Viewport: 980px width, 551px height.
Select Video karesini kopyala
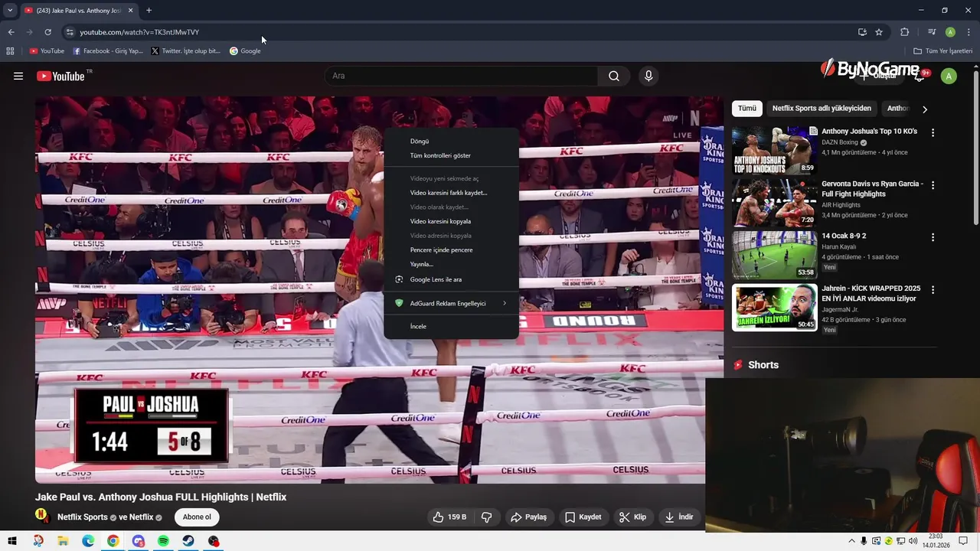pos(451,221)
